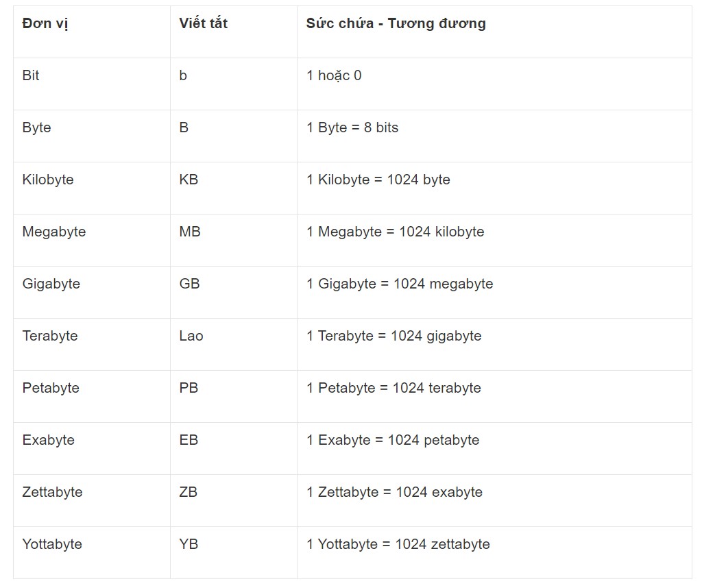Select the 'PB' abbreviation

coord(189,389)
